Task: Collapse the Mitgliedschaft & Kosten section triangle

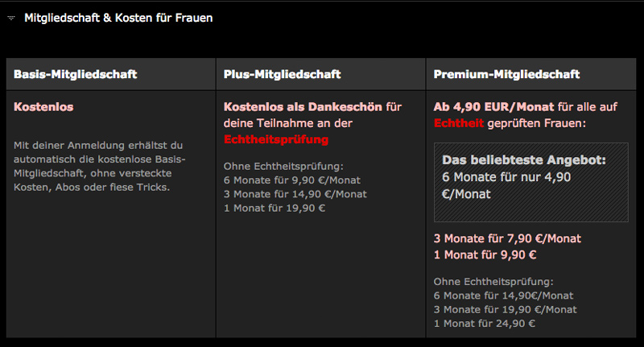Action: tap(11, 18)
